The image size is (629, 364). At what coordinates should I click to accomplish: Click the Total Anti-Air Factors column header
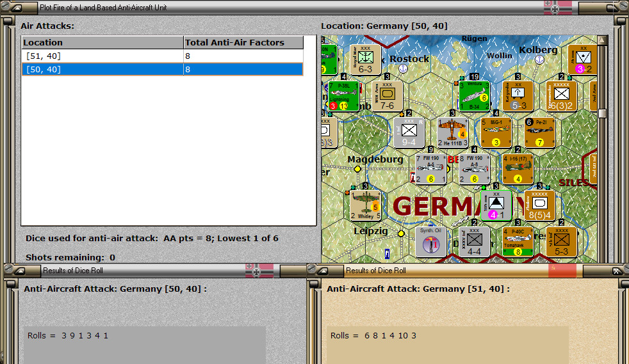click(243, 42)
